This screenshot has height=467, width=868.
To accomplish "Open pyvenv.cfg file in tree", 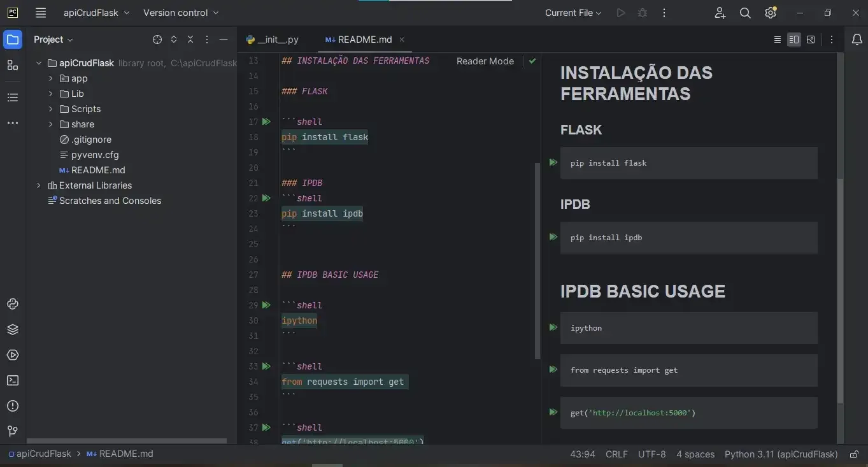I will pos(89,155).
